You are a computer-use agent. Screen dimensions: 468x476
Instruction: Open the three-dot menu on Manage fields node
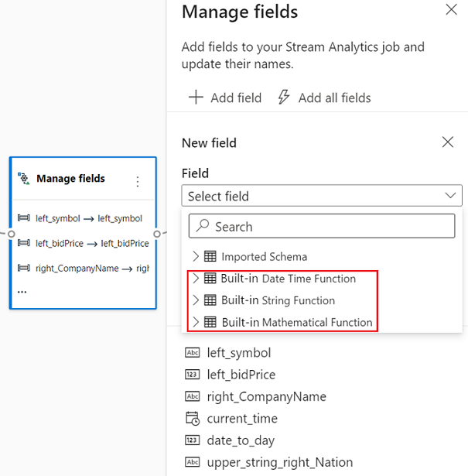(138, 182)
